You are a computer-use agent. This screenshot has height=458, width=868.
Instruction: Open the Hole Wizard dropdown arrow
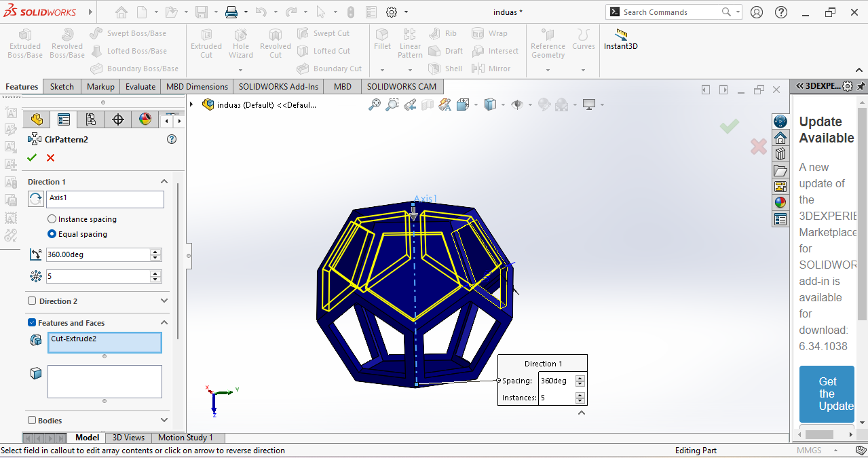pyautogui.click(x=241, y=70)
